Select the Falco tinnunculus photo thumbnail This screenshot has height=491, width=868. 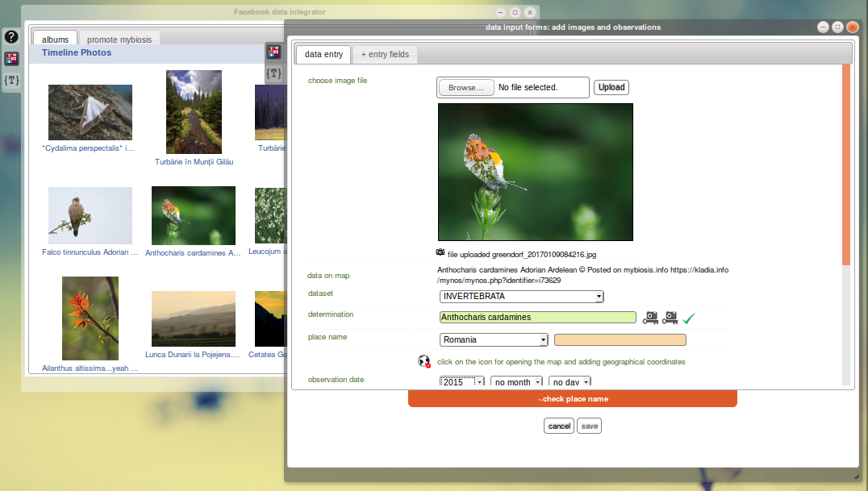pos(90,215)
